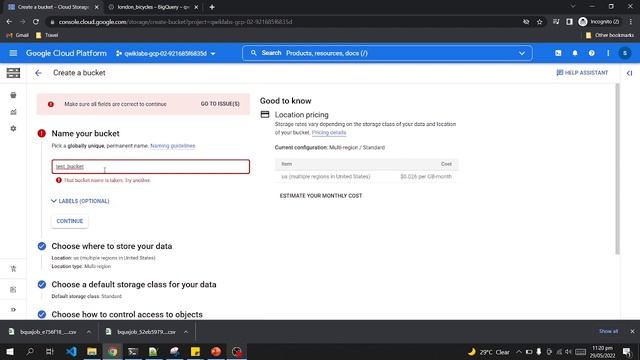Open options arrow for bquxjob_e756f18 csv download
Viewport: 640px width, 360px height.
(x=89, y=332)
